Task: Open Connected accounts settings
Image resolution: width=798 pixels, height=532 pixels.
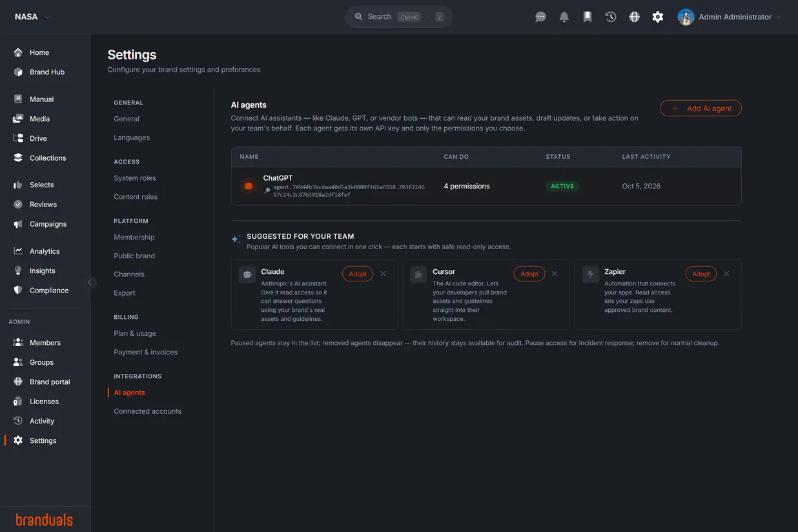Action: pyautogui.click(x=148, y=411)
